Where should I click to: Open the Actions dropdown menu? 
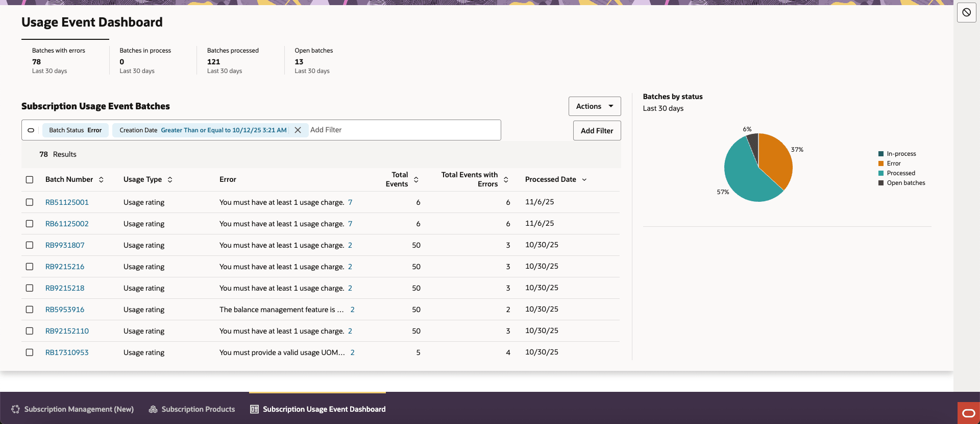(595, 106)
